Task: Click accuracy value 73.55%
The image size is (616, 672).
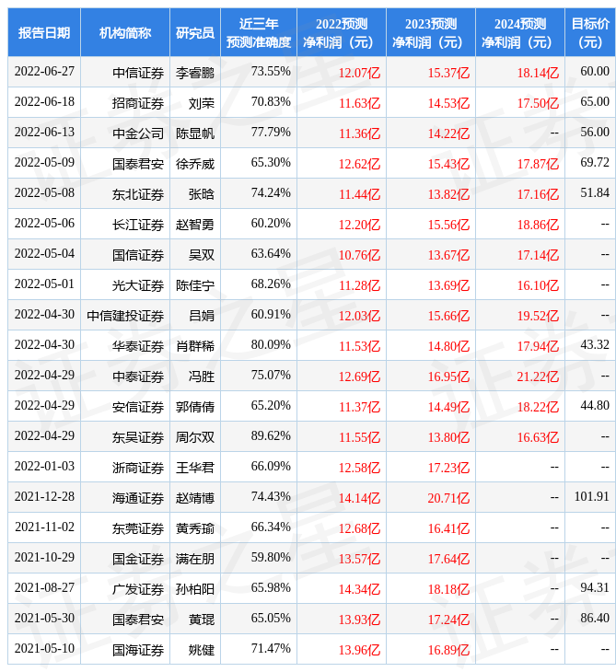Action: 271,71
